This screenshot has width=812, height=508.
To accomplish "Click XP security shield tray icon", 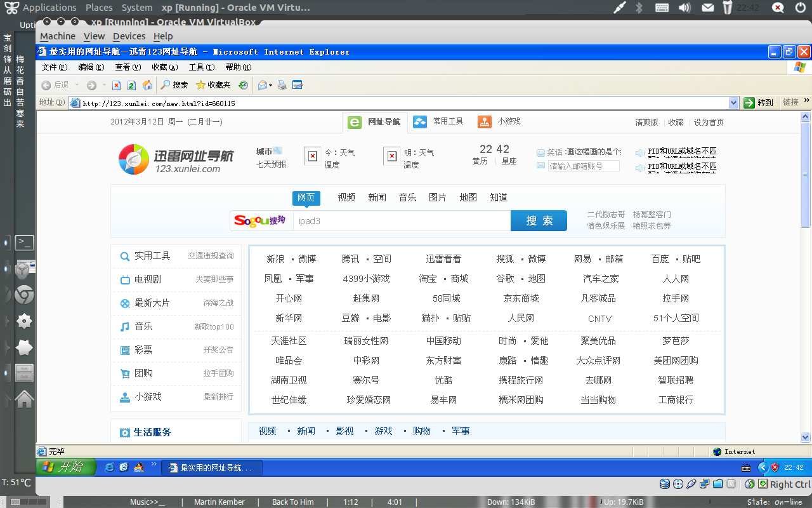I will 775,467.
